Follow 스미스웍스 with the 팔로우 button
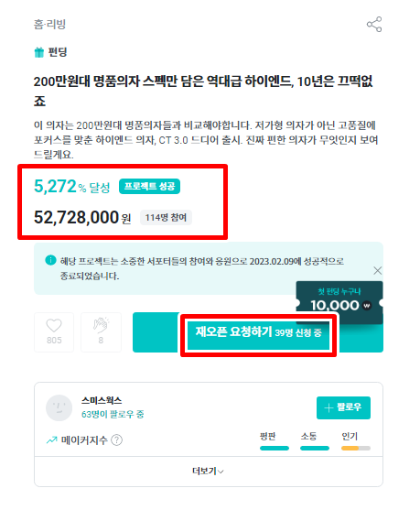Image resolution: width=420 pixels, height=510 pixels. click(x=343, y=407)
